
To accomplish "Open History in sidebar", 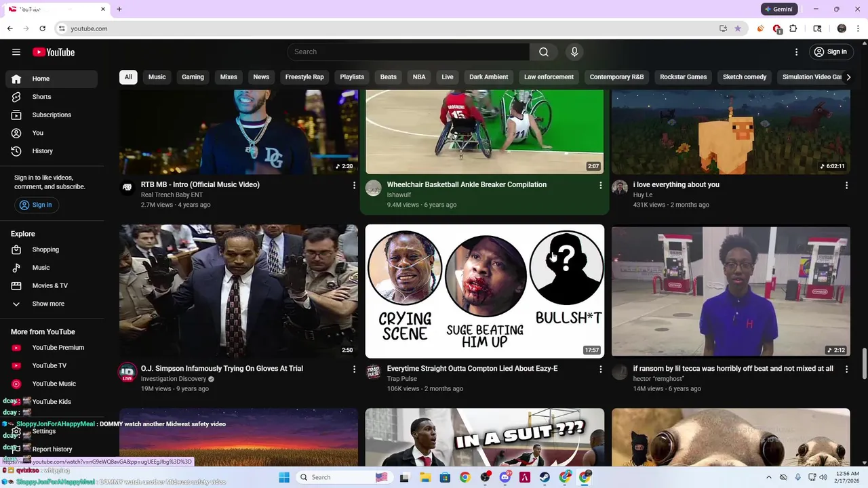I will tap(52, 151).
